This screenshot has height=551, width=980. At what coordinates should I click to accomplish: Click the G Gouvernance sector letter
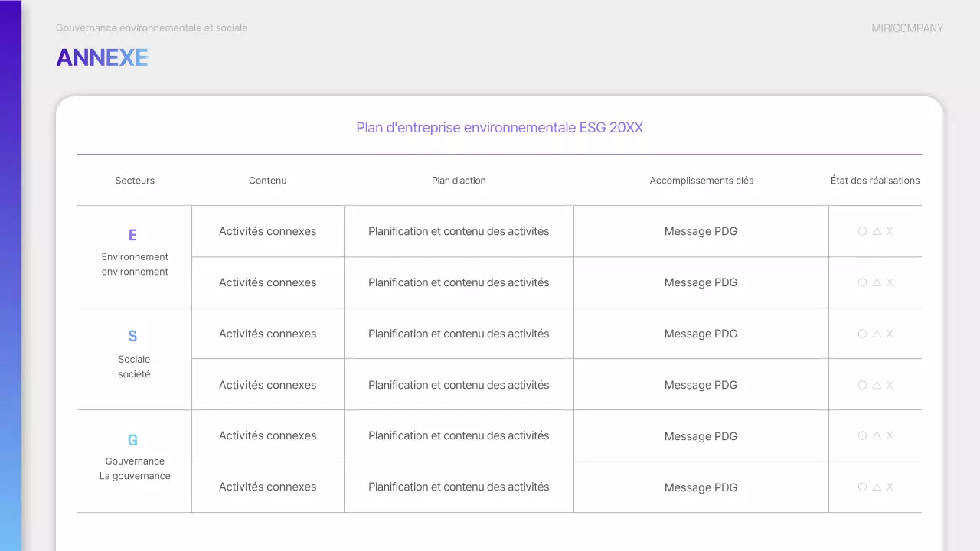tap(132, 440)
